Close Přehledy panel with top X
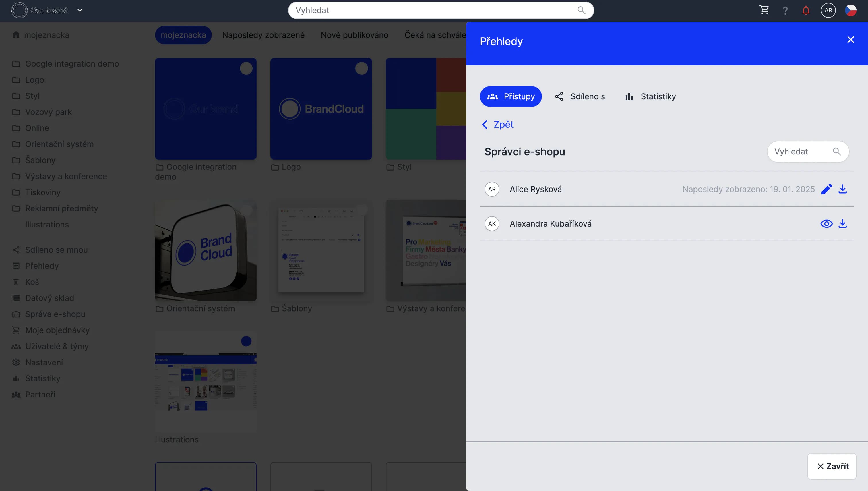The width and height of the screenshot is (868, 491). coord(850,40)
